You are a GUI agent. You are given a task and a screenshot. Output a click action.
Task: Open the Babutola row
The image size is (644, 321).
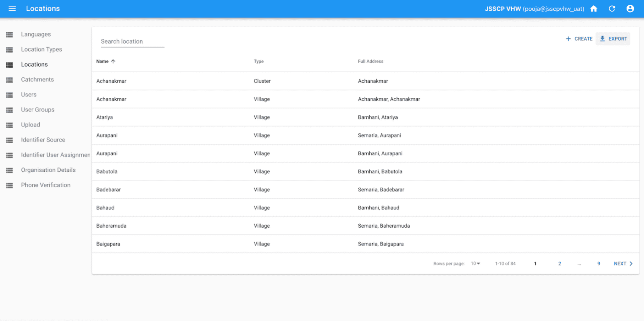click(365, 171)
